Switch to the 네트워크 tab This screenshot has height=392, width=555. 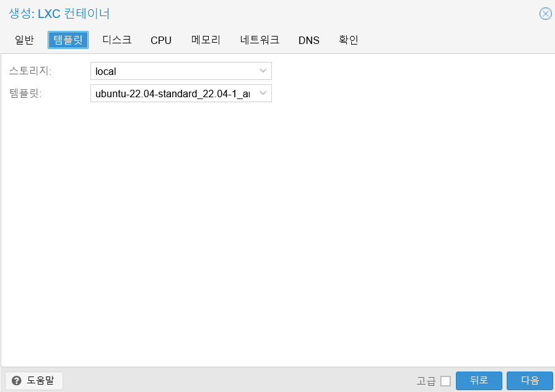coord(260,40)
